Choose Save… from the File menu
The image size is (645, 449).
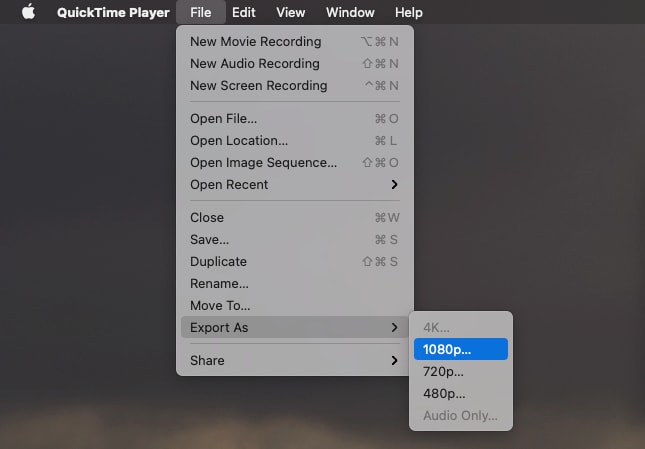pos(295,240)
